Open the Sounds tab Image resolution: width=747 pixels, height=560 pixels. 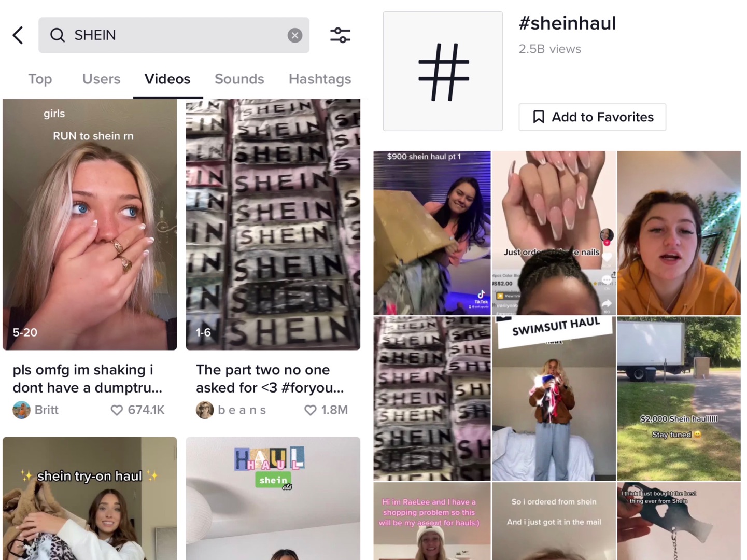[x=239, y=79]
